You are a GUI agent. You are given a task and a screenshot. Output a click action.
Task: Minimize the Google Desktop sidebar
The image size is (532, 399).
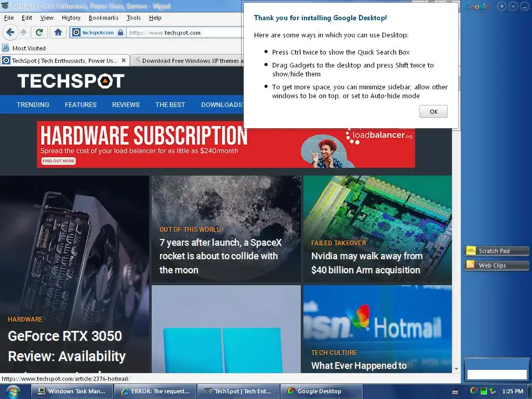point(525,6)
